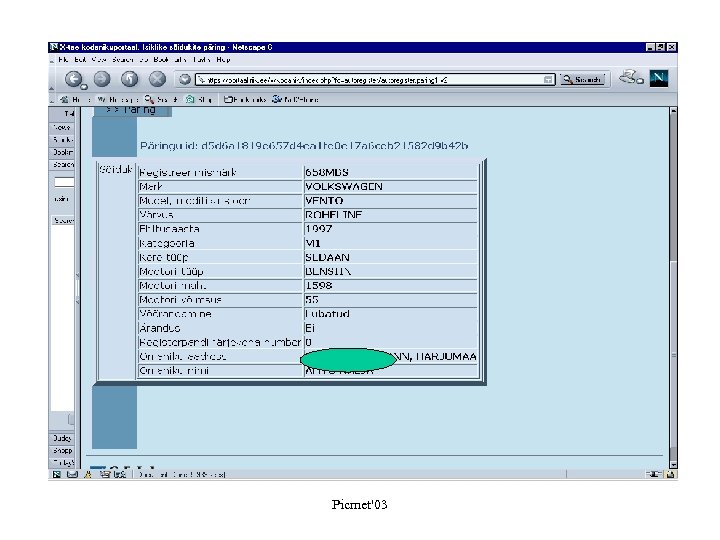Click the engine power value 55
This screenshot has width=720, height=540.
click(312, 299)
